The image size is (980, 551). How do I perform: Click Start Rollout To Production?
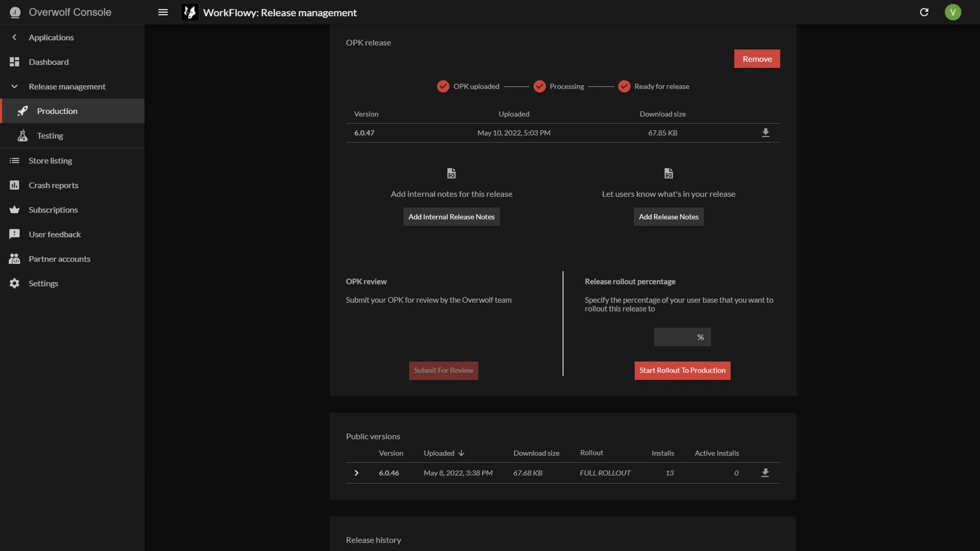(x=682, y=370)
